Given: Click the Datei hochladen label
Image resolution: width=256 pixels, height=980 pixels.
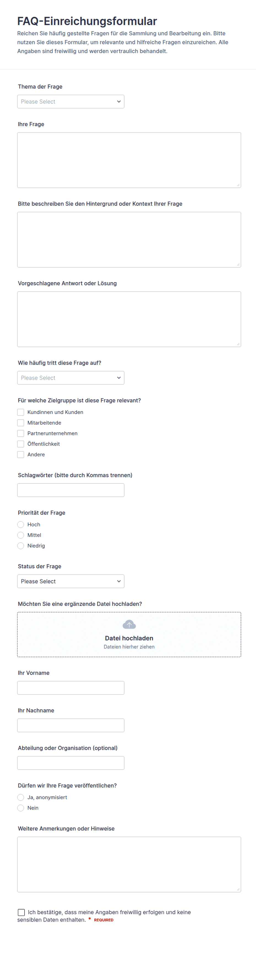Looking at the screenshot, I should point(129,638).
